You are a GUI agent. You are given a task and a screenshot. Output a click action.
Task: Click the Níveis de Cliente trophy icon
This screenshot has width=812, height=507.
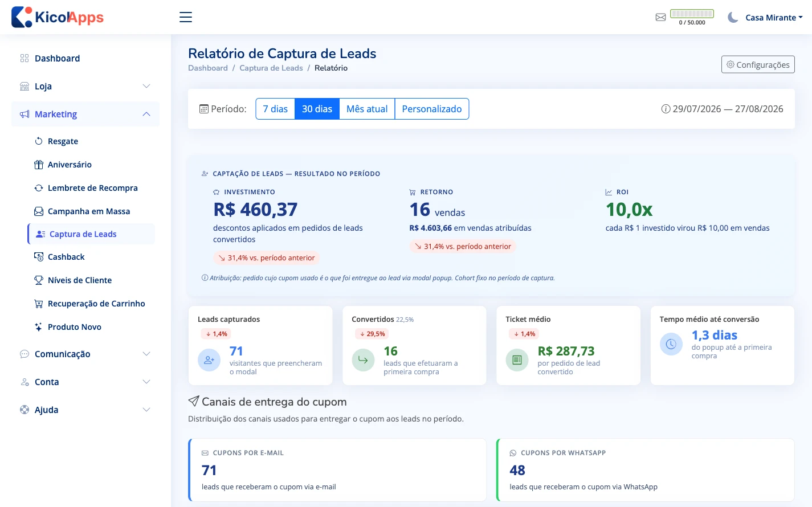39,280
